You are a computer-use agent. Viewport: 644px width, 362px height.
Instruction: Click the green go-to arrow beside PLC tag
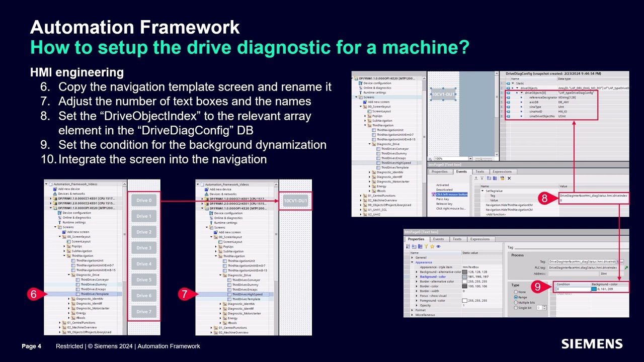pyautogui.click(x=626, y=267)
